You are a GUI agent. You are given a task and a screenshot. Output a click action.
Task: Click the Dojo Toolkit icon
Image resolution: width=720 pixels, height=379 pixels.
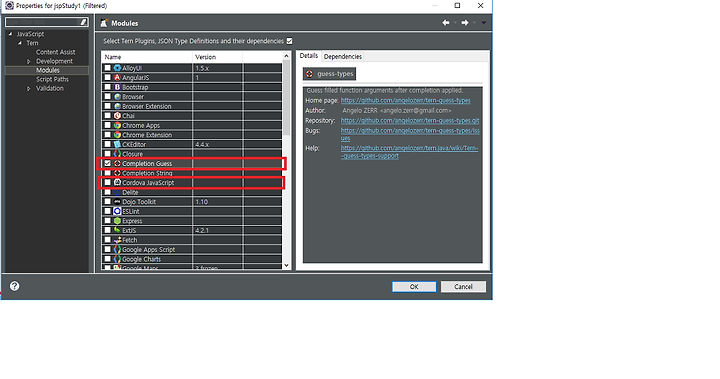[x=117, y=202]
